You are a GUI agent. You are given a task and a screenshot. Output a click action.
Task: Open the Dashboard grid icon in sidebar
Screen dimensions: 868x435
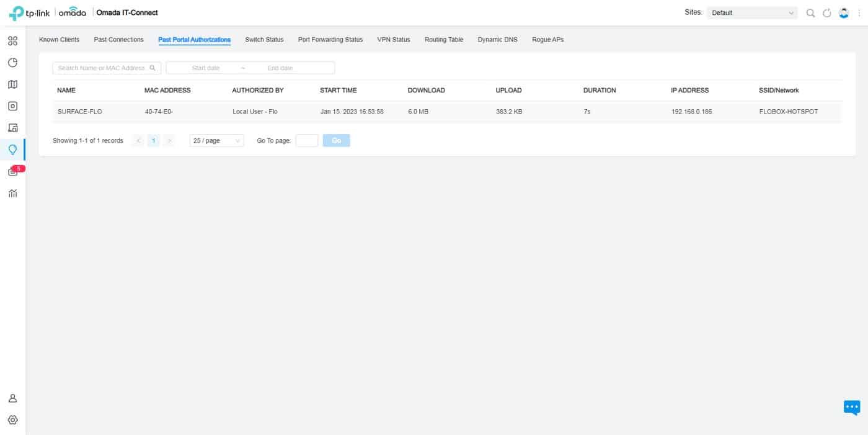(12, 41)
